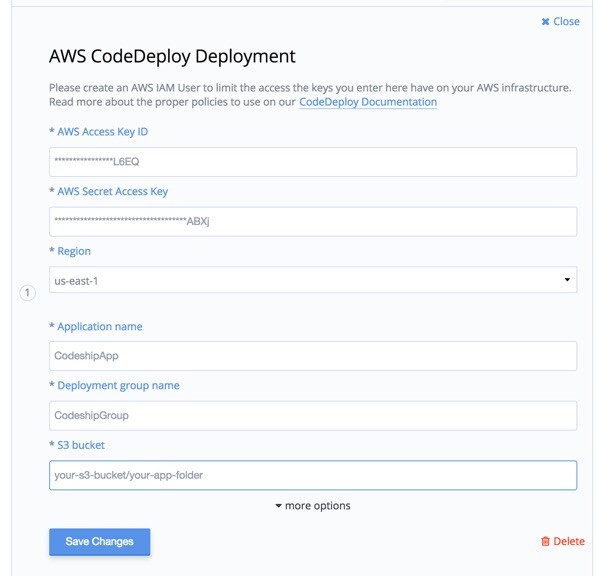Expand more options

point(313,506)
